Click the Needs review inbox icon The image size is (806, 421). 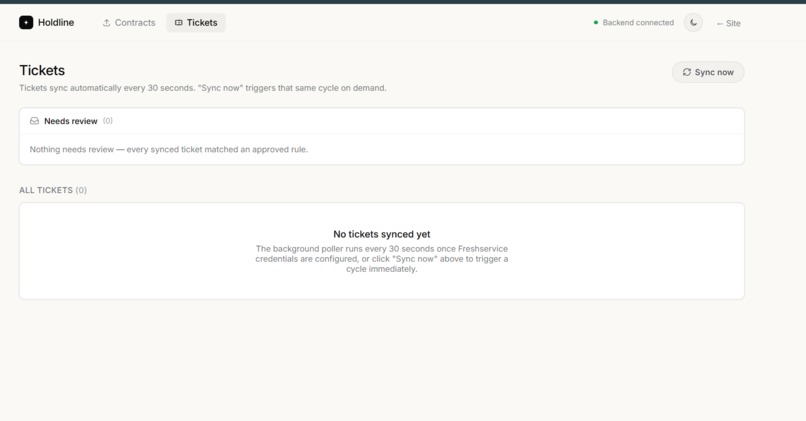pos(34,121)
